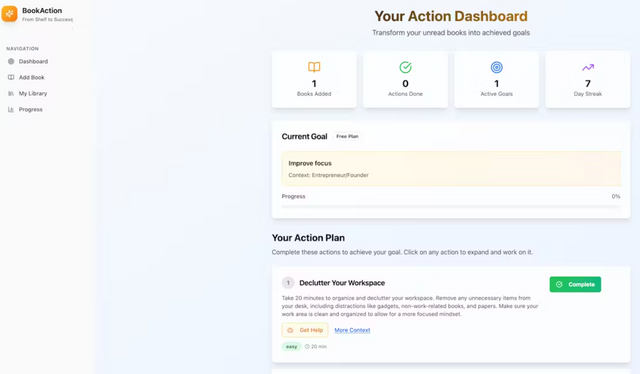The height and width of the screenshot is (374, 640).
Task: Select the Day Streak stat card
Action: click(x=588, y=80)
